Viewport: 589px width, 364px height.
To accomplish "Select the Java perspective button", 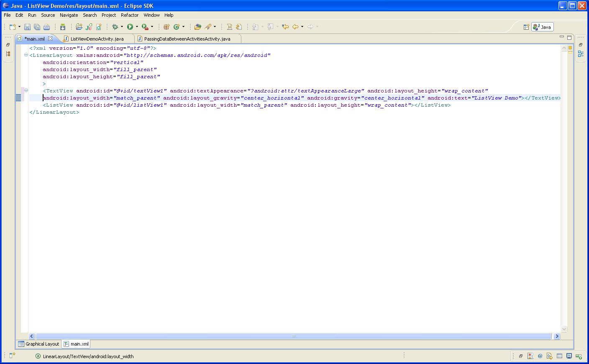I will click(543, 27).
